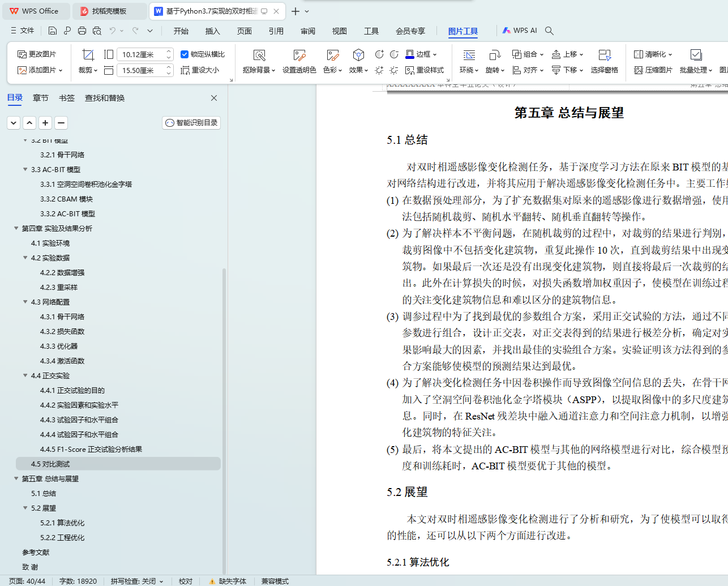Save the document with the save icon
Screen dimensions: 728x586
53,31
